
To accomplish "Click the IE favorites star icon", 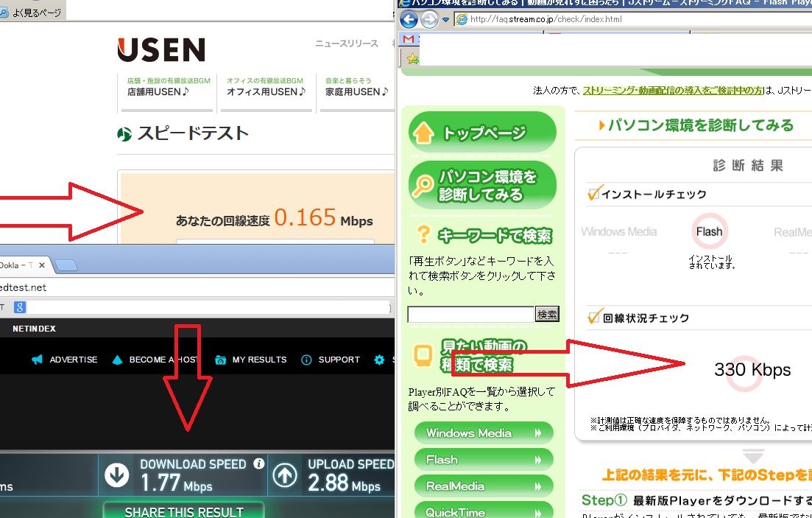I will click(x=412, y=59).
